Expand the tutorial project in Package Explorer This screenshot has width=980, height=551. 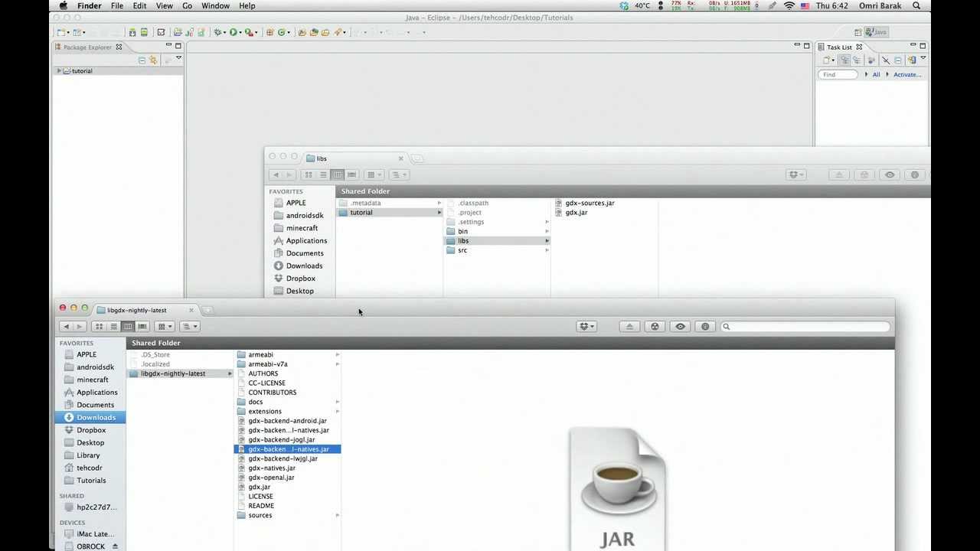(x=59, y=70)
